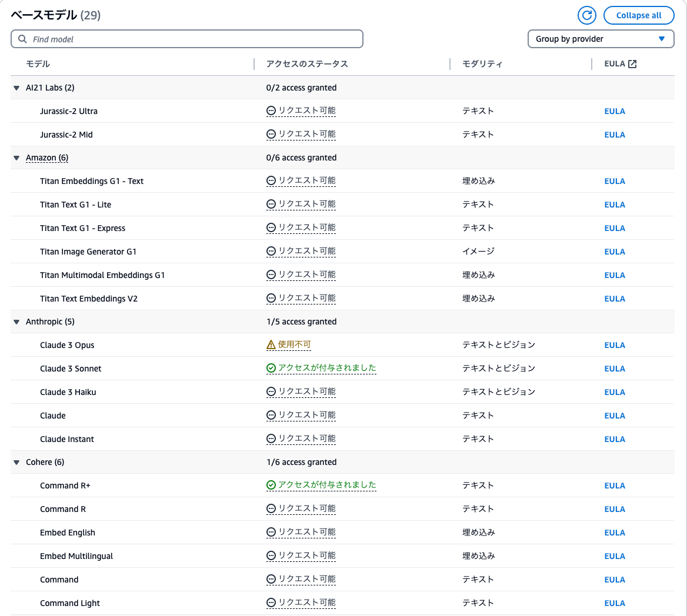Click the status icon for Claude 3 Haiku

coord(271,392)
